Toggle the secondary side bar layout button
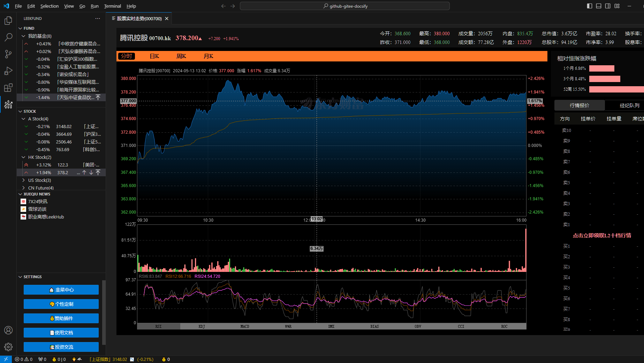This screenshot has width=644, height=363. click(608, 6)
